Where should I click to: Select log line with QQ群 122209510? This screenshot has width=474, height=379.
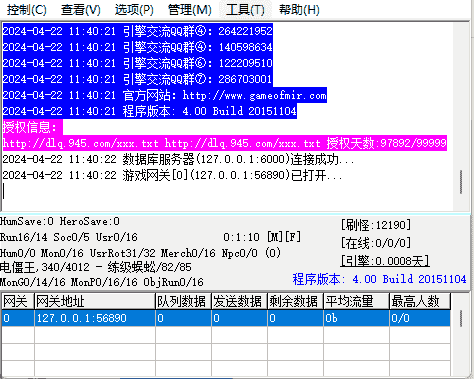(138, 63)
